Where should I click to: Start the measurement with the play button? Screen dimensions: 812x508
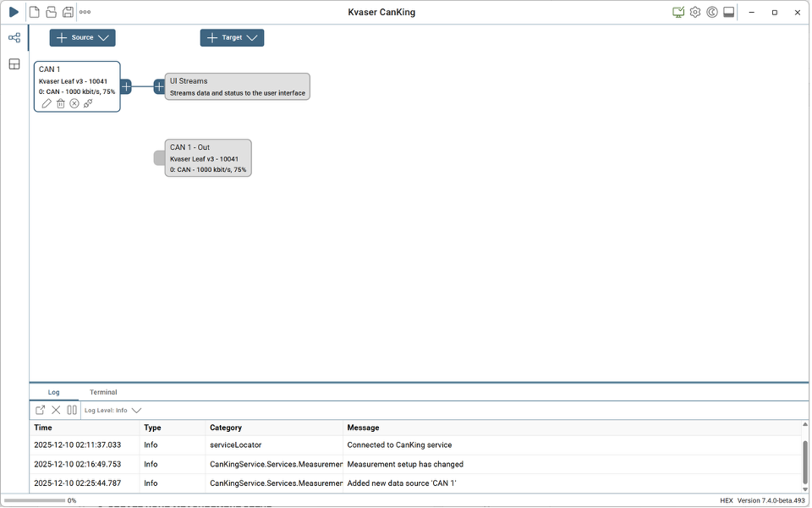14,12
